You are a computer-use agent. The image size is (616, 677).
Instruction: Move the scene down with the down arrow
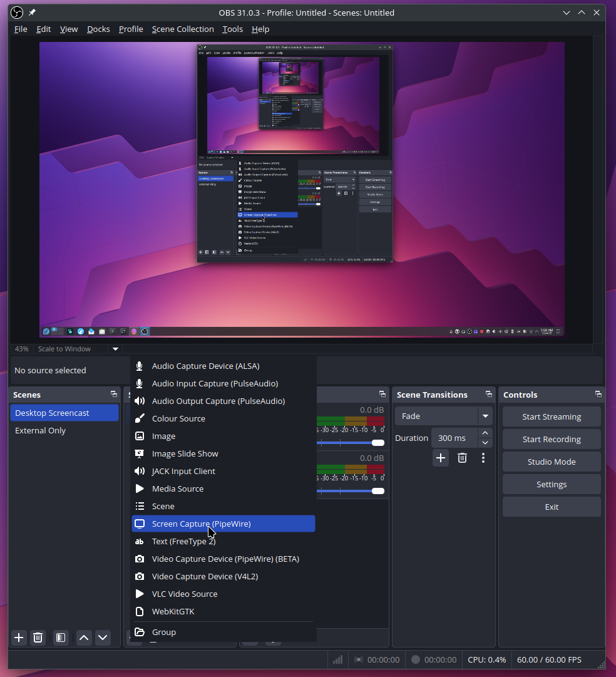coord(103,638)
